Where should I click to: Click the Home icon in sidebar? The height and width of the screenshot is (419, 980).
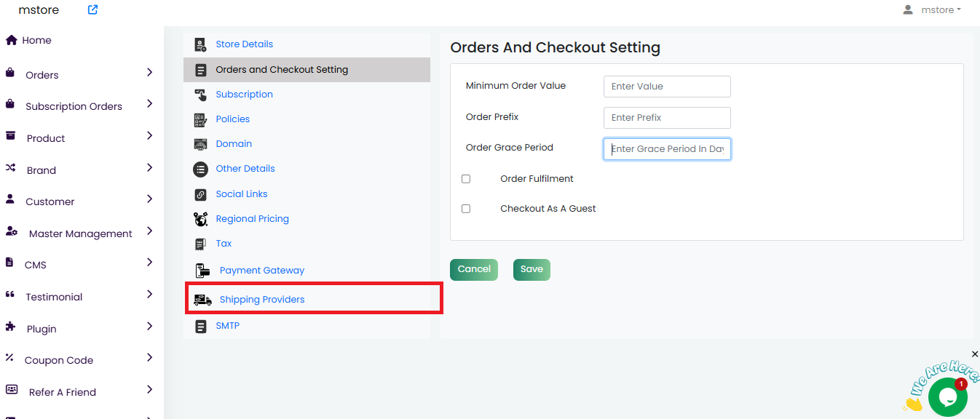[x=11, y=40]
